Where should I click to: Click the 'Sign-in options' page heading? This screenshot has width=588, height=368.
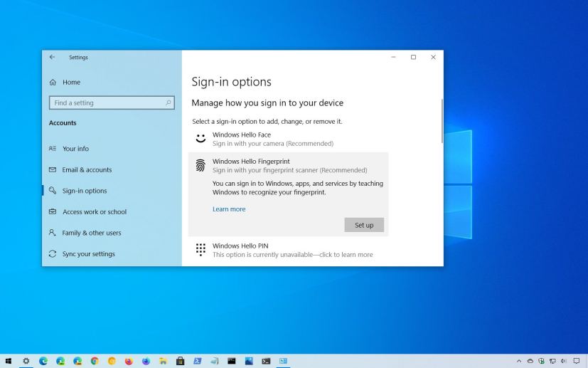(231, 82)
